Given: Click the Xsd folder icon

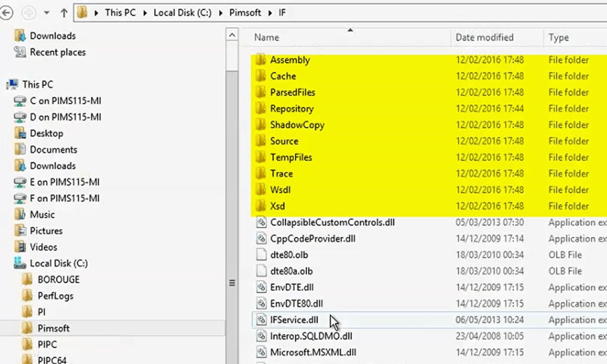Looking at the screenshot, I should (x=261, y=206).
